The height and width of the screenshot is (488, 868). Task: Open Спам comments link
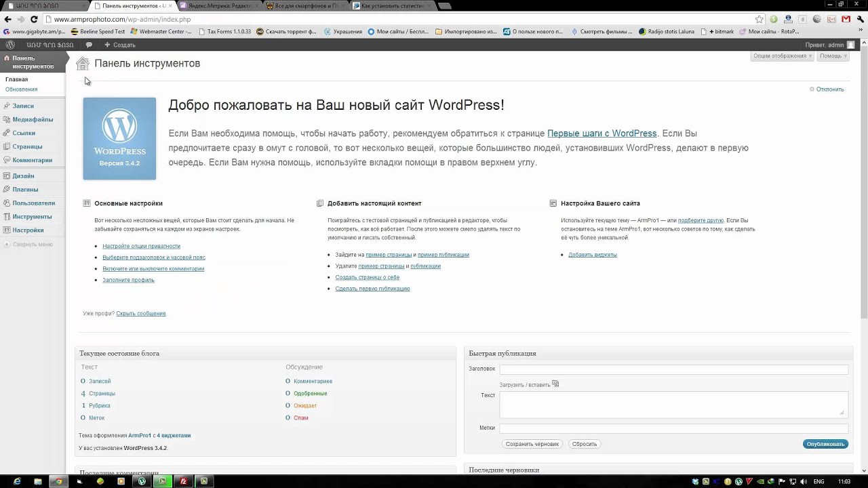tap(300, 418)
